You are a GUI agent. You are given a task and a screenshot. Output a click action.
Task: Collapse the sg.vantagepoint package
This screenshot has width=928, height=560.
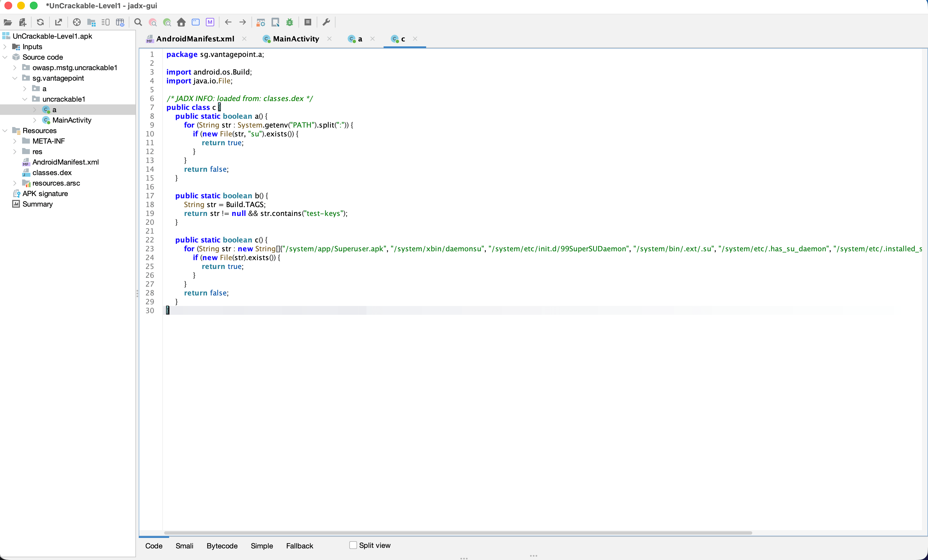pos(15,78)
